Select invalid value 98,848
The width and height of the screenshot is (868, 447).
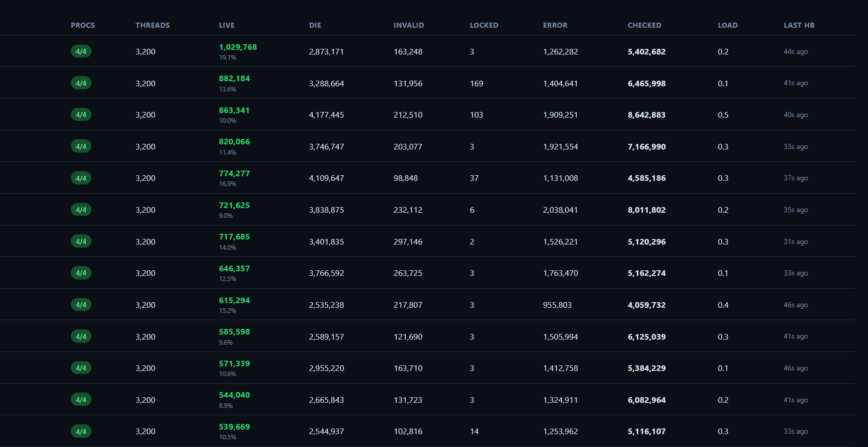(x=406, y=178)
